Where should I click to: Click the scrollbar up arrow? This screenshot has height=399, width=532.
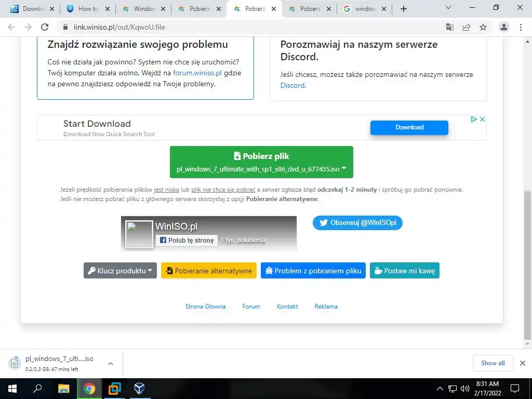[x=527, y=42]
